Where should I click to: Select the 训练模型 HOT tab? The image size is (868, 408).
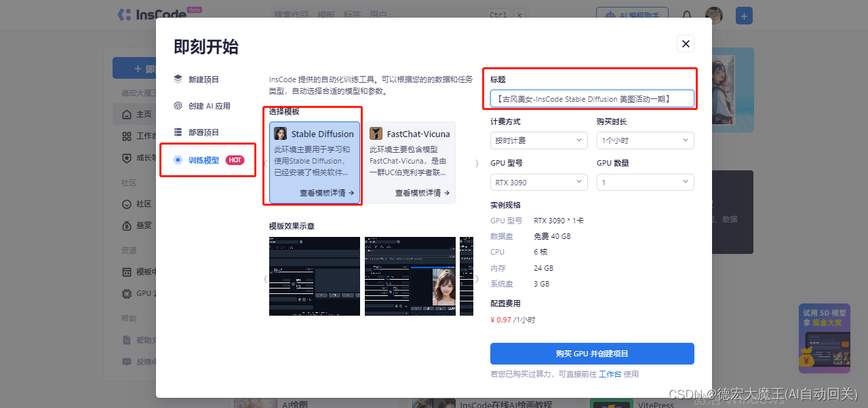click(x=208, y=160)
